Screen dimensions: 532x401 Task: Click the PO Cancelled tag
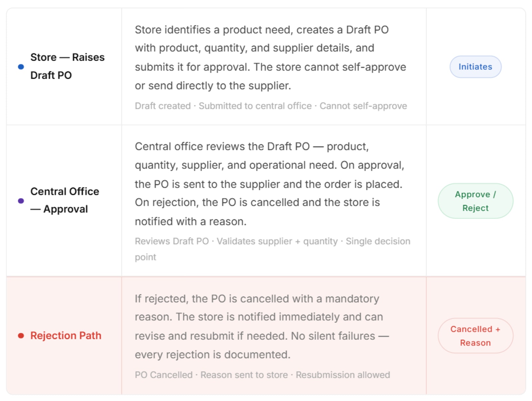click(x=164, y=375)
